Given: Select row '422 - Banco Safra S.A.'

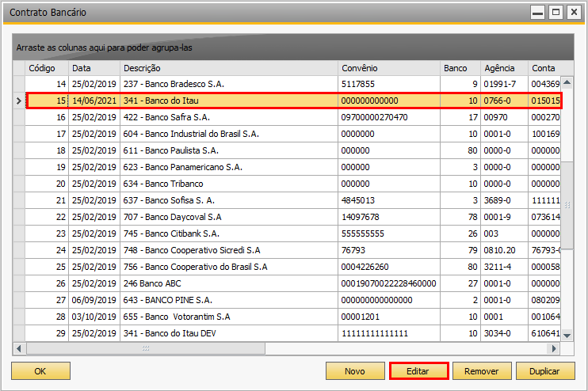Looking at the screenshot, I should point(293,117).
